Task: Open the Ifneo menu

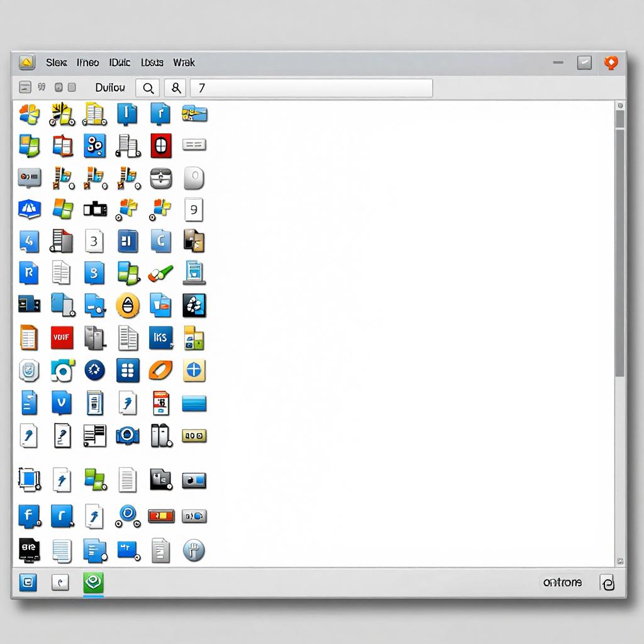Action: tap(87, 62)
